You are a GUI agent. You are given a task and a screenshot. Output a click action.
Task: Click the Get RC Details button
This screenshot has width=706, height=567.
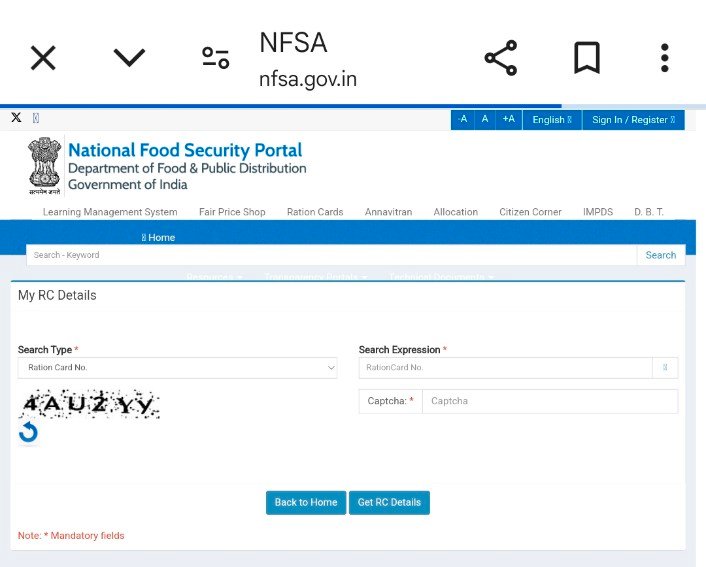pyautogui.click(x=389, y=503)
